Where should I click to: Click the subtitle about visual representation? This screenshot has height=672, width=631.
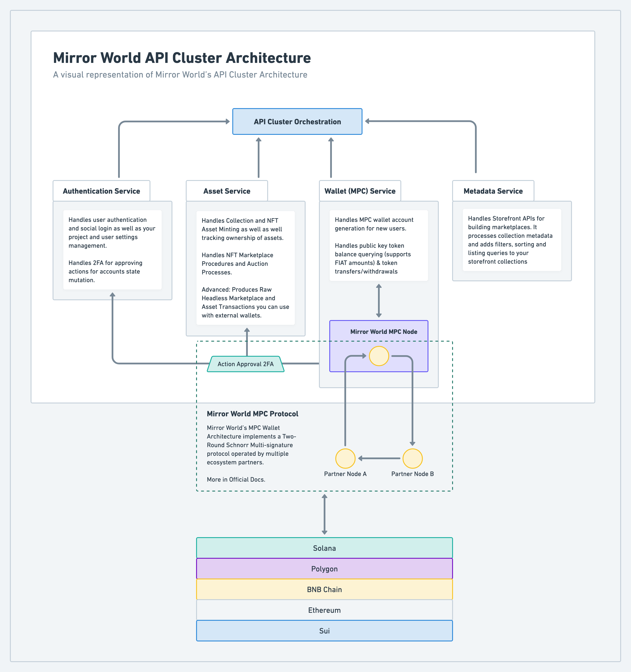point(180,75)
